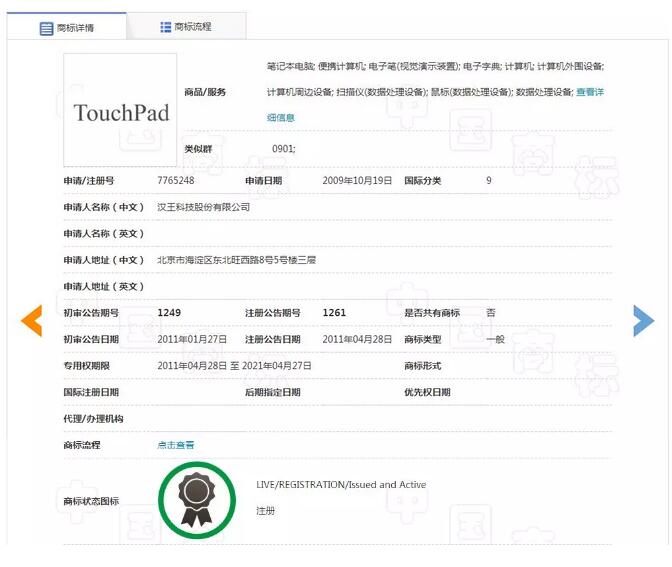The width and height of the screenshot is (672, 567).
Task: Switch to the 商标流程 tab
Action: 186,27
